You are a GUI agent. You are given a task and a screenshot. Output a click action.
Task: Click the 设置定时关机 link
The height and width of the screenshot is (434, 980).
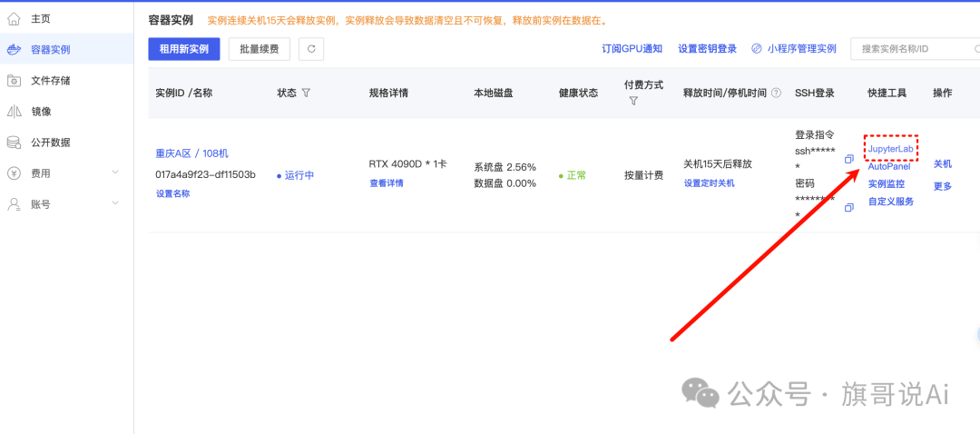(709, 183)
